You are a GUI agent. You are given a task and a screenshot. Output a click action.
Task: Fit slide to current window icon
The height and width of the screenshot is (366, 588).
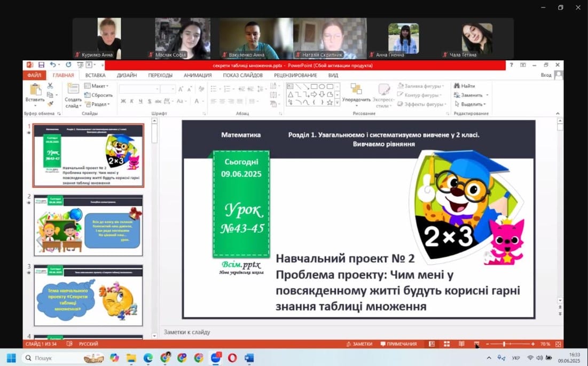pos(558,344)
